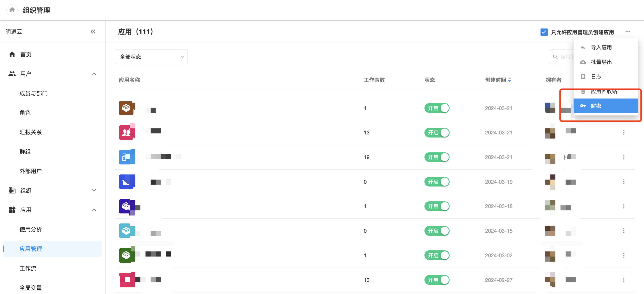The image size is (644, 294).
Task: Open 工作流 in the sidebar
Action: pos(28,268)
